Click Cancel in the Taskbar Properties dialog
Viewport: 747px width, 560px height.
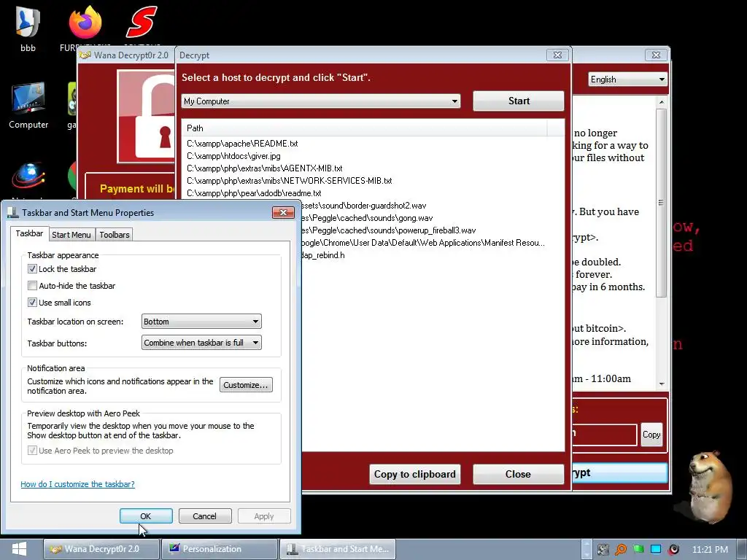[204, 516]
